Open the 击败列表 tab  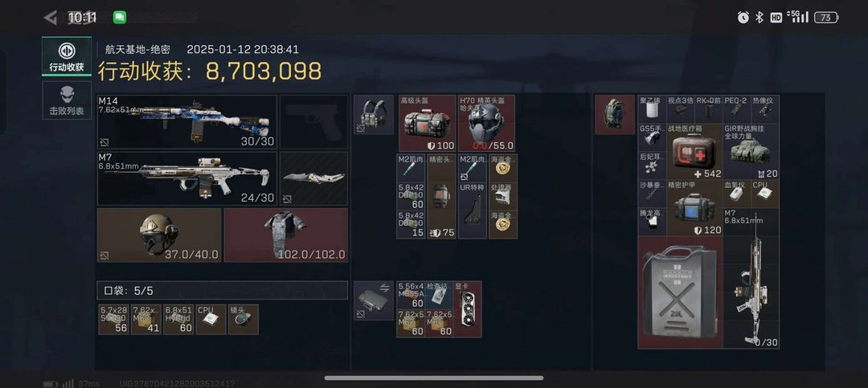(67, 100)
